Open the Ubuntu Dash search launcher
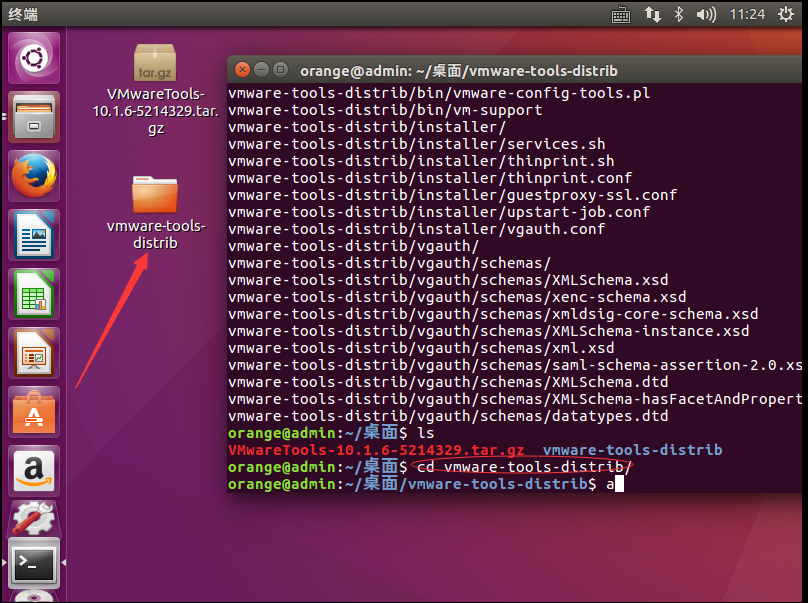The image size is (808, 603). 34,58
